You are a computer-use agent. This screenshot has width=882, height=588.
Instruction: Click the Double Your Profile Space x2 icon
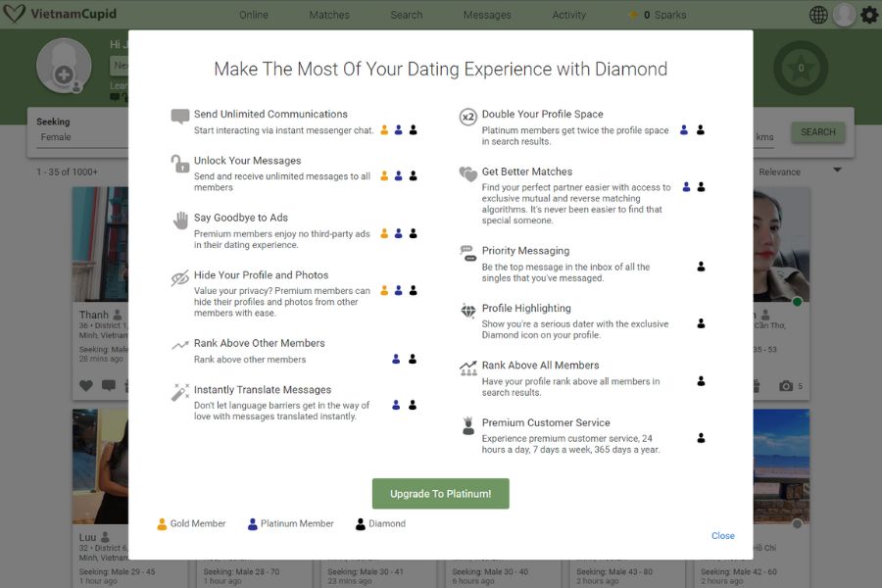[x=467, y=117]
